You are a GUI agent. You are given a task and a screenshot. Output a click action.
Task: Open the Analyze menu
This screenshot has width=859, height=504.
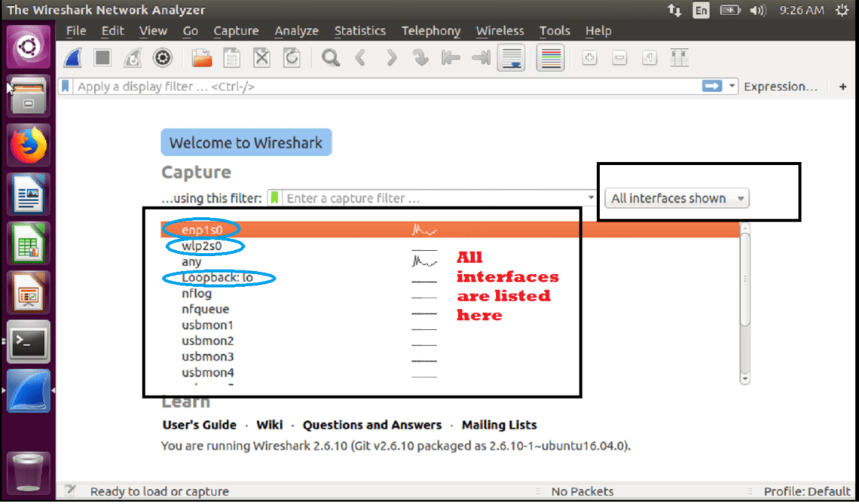[x=296, y=31]
